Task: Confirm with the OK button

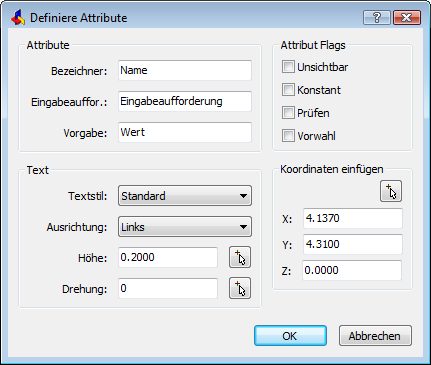Action: pos(290,336)
